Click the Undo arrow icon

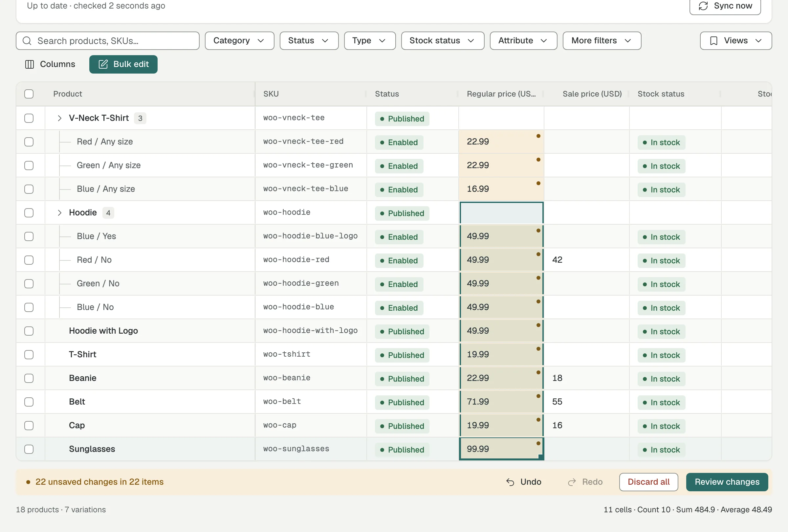[x=510, y=482]
